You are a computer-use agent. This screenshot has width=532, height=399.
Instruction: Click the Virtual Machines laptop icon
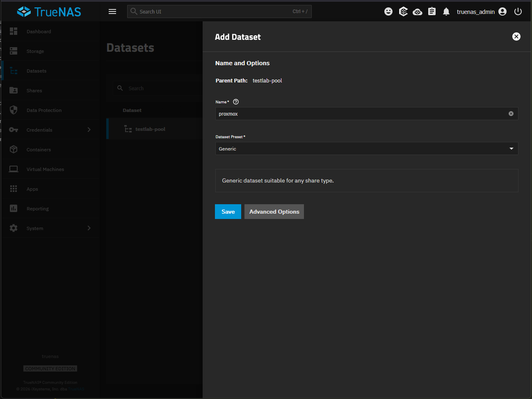pyautogui.click(x=14, y=169)
